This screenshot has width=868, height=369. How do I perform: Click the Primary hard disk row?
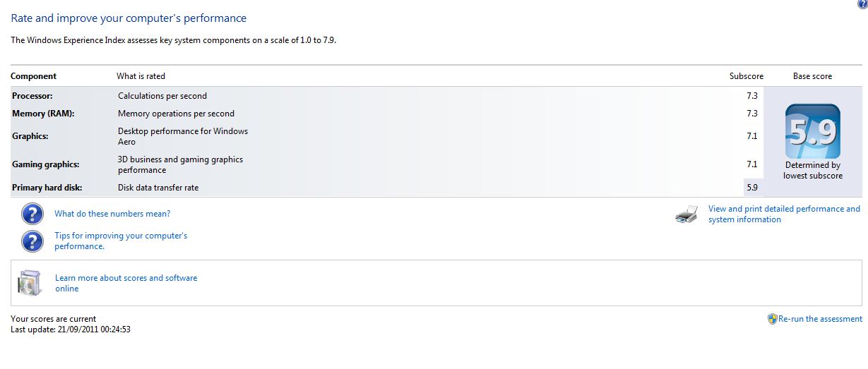[x=47, y=188]
